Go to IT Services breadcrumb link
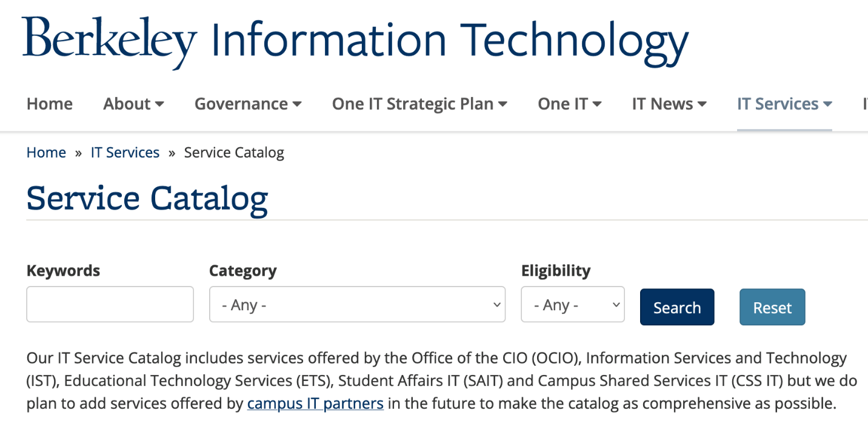The width and height of the screenshot is (868, 441). pos(125,153)
